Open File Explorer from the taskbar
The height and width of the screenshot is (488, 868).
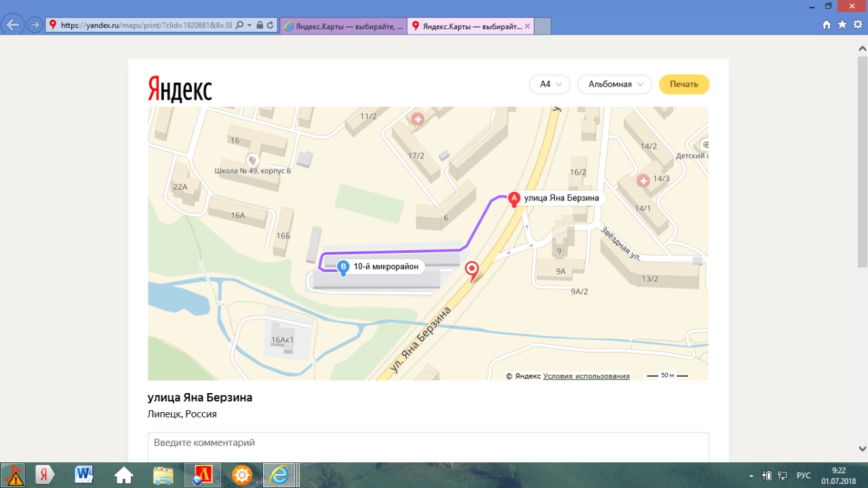tap(163, 475)
